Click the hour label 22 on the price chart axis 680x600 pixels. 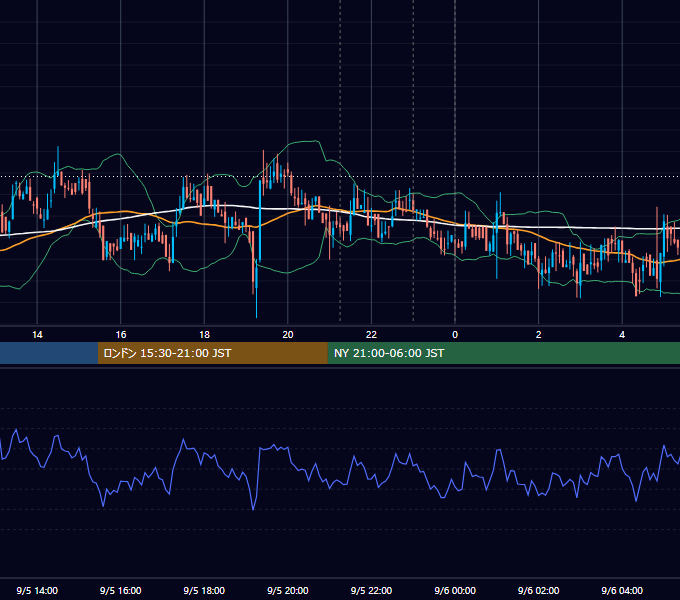371,335
